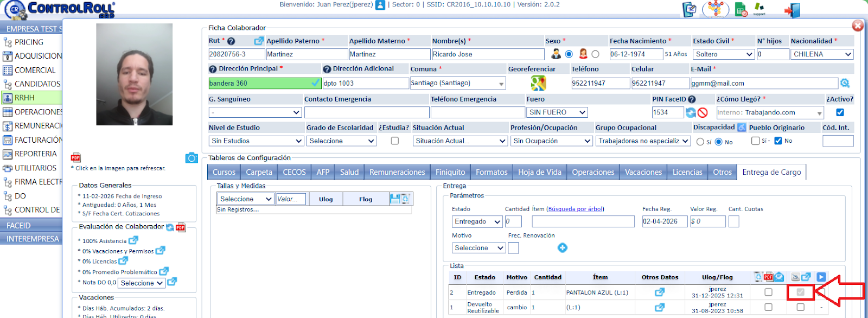
Task: Expand the Fuero dropdown showing SIN FUERO
Action: [x=557, y=112]
